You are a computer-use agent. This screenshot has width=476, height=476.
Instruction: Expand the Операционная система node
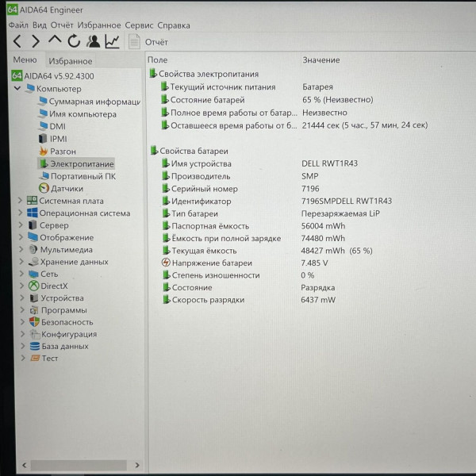[x=21, y=213]
